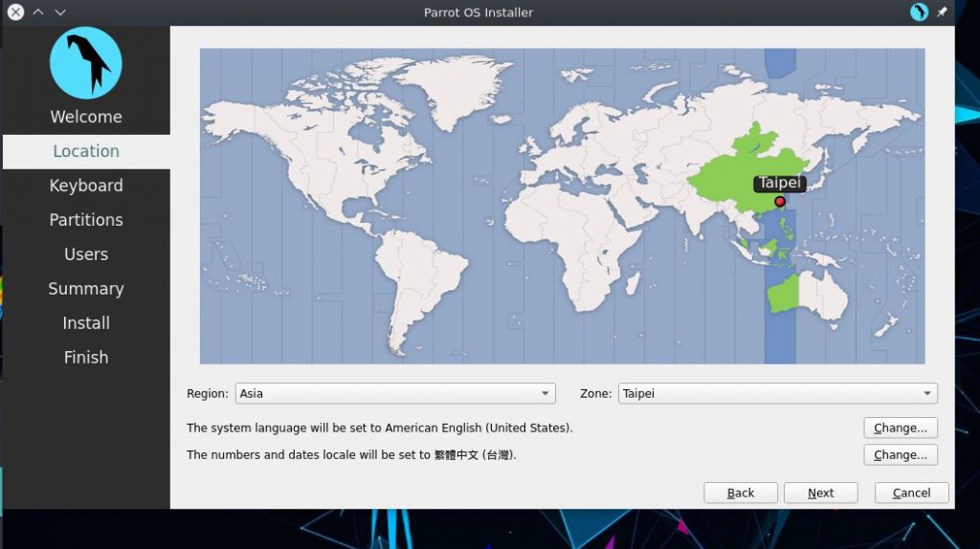Open the Region dropdown set to Asia
The image size is (980, 549).
pyautogui.click(x=395, y=393)
